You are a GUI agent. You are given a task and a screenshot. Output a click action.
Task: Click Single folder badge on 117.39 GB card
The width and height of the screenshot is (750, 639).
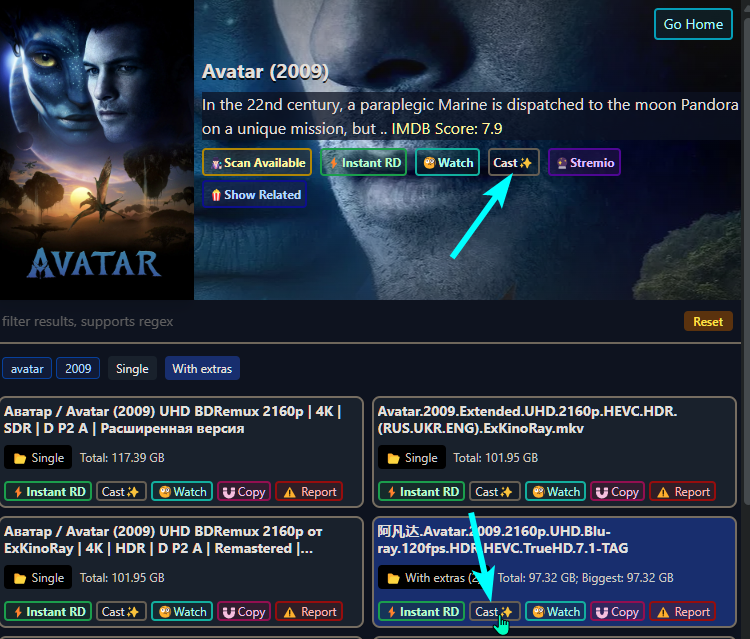38,457
